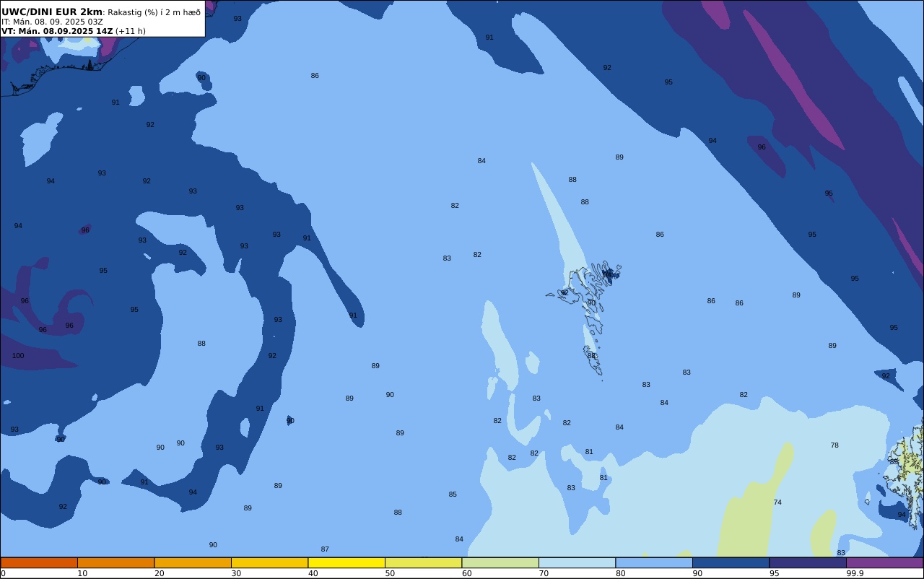Click the '87' humidity value on the map
924x579 pixels.
pos(325,549)
